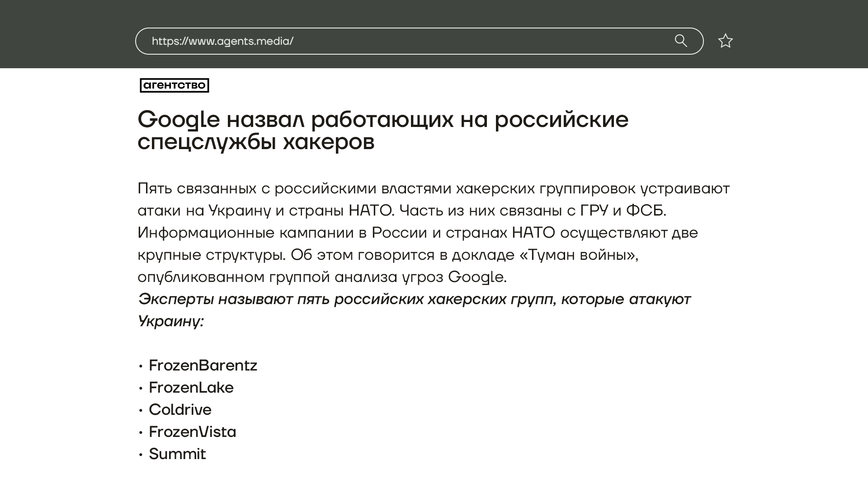Click the word Google in headline
Image resolution: width=868 pixels, height=488 pixels.
click(179, 119)
